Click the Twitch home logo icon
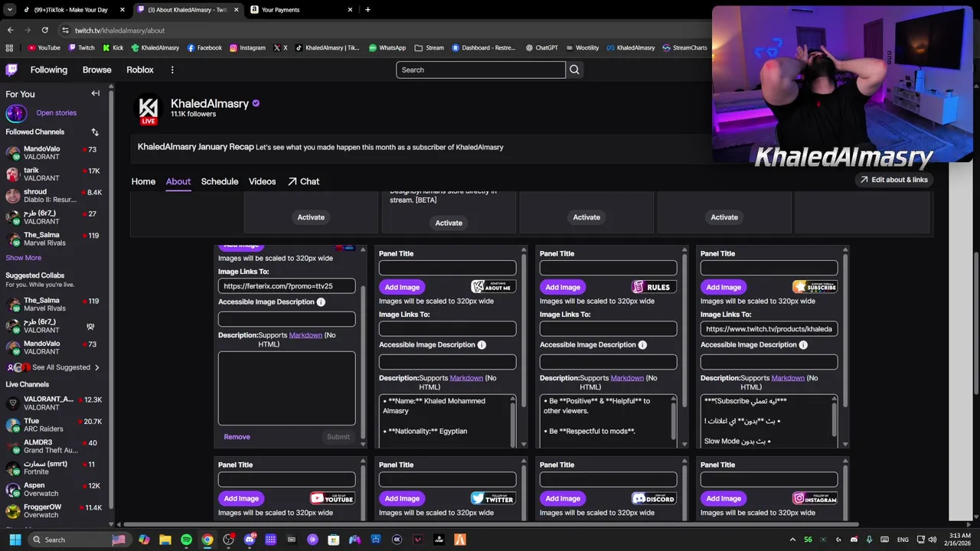Screen dimensions: 980x551 [x=11, y=70]
